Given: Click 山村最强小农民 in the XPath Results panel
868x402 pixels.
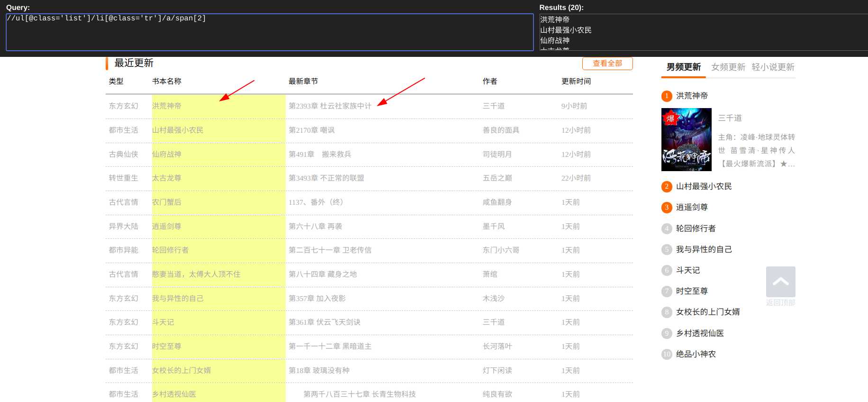Looking at the screenshot, I should (x=566, y=30).
